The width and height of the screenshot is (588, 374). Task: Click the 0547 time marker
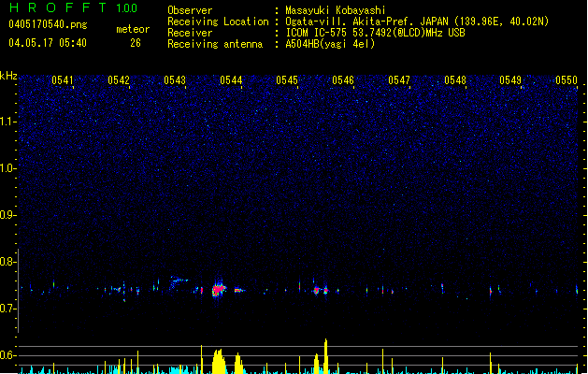pos(399,80)
